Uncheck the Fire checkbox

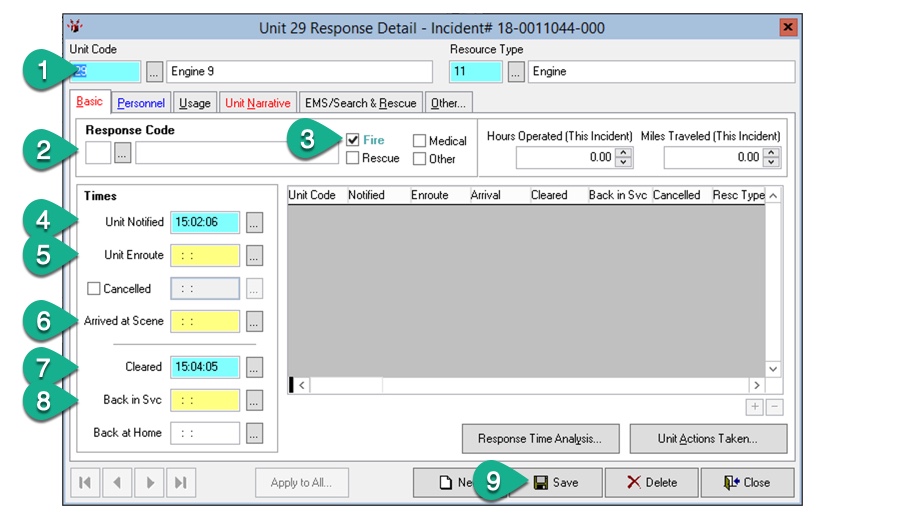(353, 141)
